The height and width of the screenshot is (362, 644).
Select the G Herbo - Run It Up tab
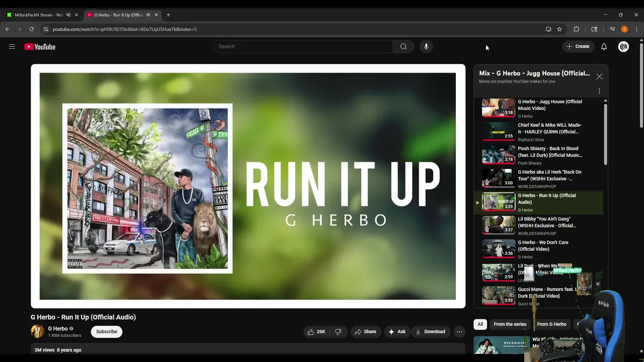point(119,15)
